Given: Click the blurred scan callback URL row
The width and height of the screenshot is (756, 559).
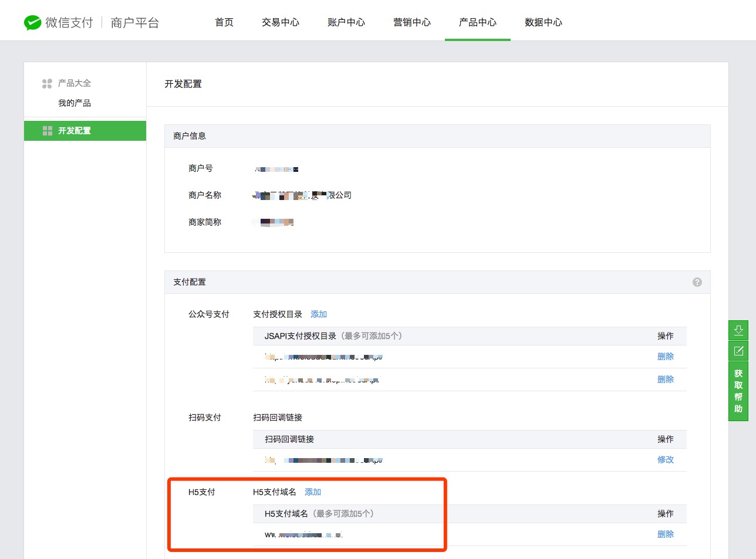Looking at the screenshot, I should point(323,460).
